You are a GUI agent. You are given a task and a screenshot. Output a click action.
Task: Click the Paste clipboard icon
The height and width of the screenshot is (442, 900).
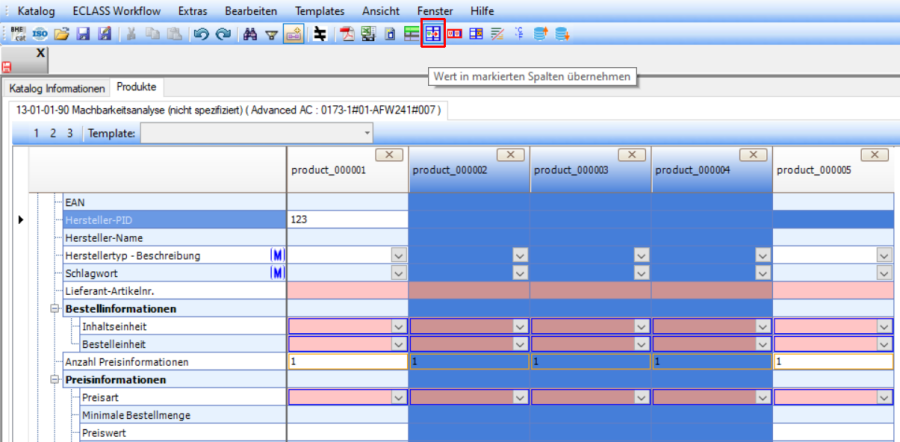point(174,34)
